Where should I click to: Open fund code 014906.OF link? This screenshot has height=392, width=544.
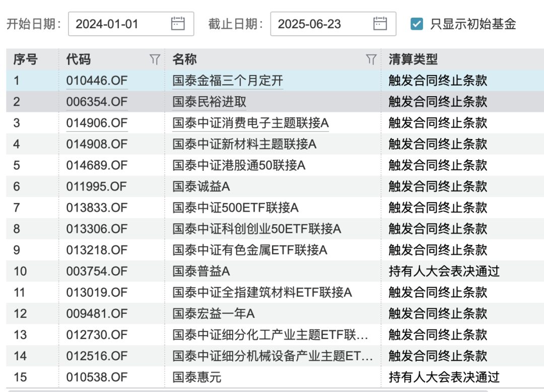[x=97, y=123]
